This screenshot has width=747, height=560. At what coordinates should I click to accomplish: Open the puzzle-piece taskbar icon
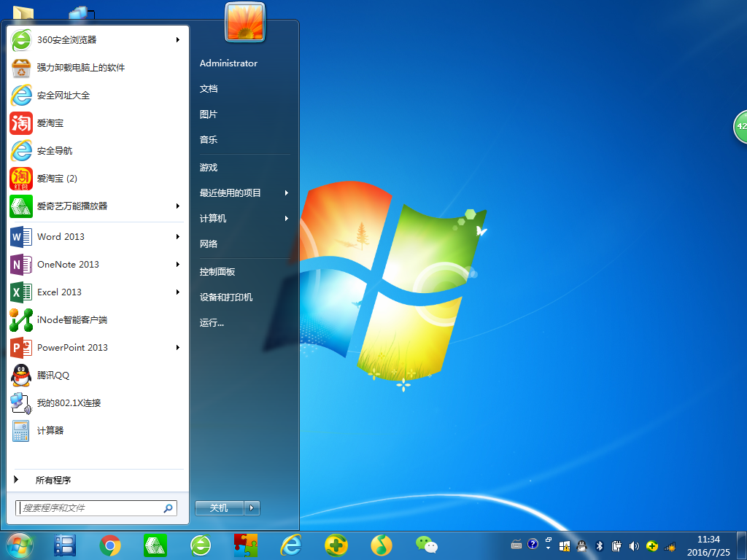[246, 545]
